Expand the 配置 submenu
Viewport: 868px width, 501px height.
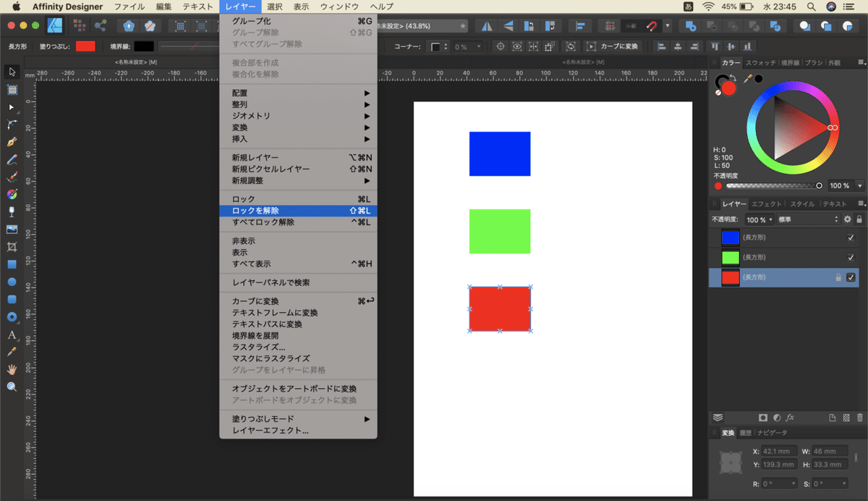click(x=298, y=93)
